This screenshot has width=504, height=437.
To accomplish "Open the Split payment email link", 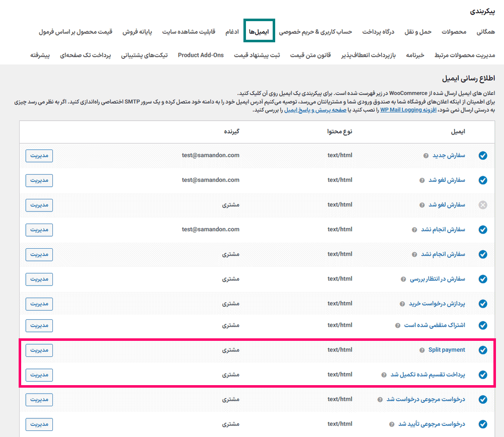I will 447,350.
